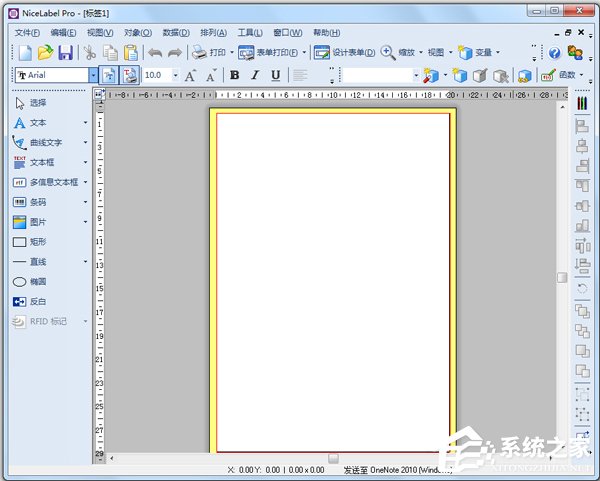Screen dimensions: 600x481
Task: Open the Help (帮助) menu
Action: pyautogui.click(x=326, y=33)
